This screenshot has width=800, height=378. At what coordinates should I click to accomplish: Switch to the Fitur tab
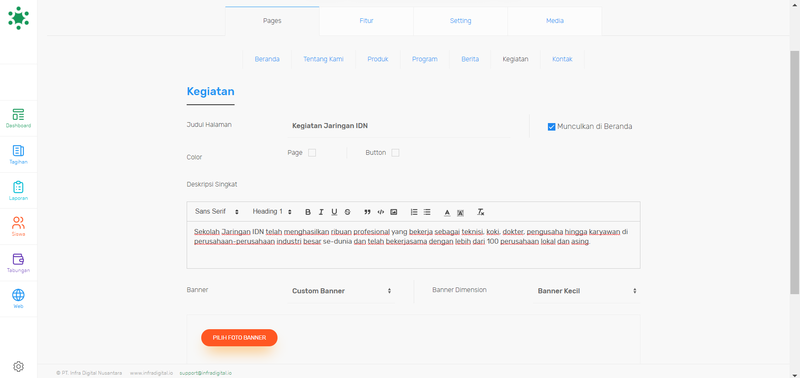pos(366,21)
